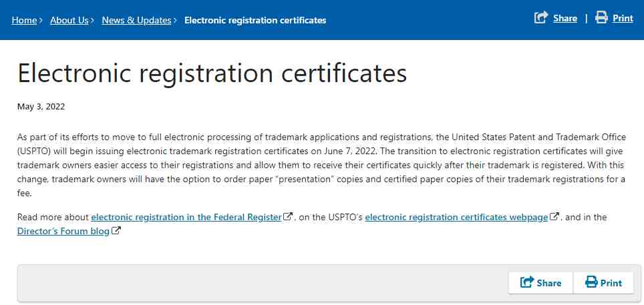Click the Print link in the header
The width and height of the screenshot is (644, 305).
[623, 19]
